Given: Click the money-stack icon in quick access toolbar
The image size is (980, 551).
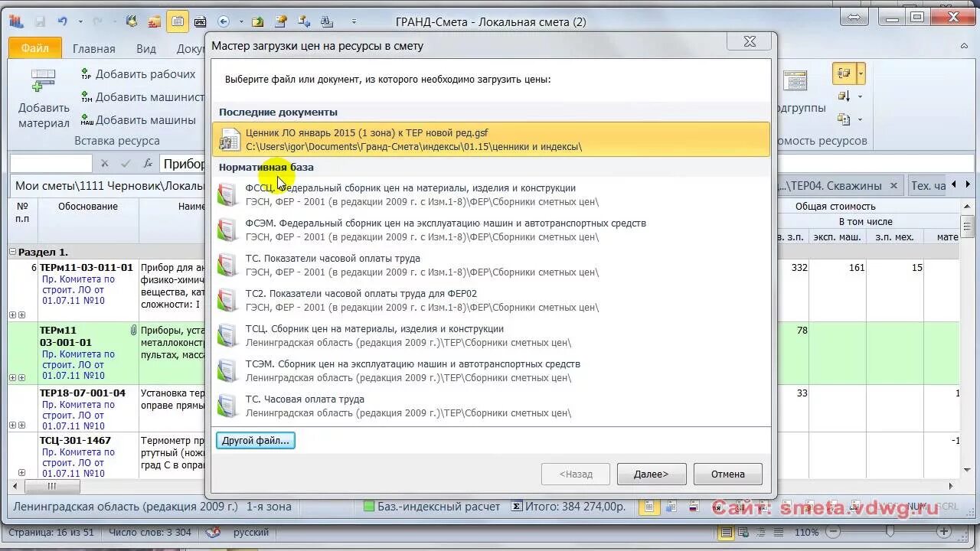Looking at the screenshot, I should (x=132, y=21).
